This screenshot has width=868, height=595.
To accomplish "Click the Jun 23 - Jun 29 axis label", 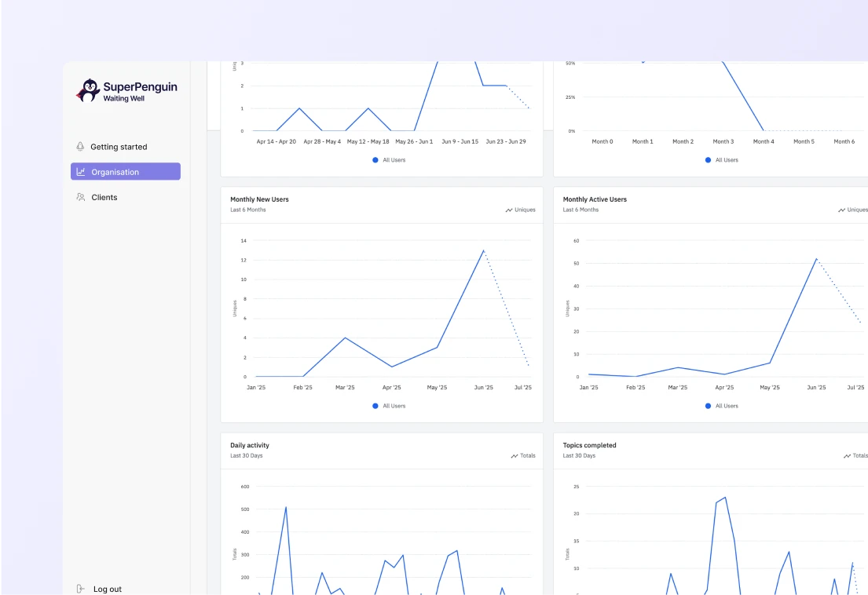I will [x=506, y=141].
